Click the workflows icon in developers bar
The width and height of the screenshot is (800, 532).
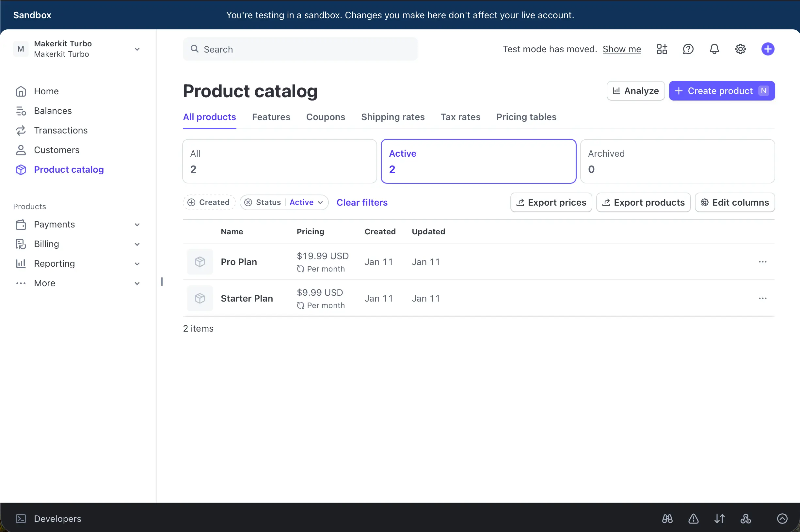[x=745, y=518]
